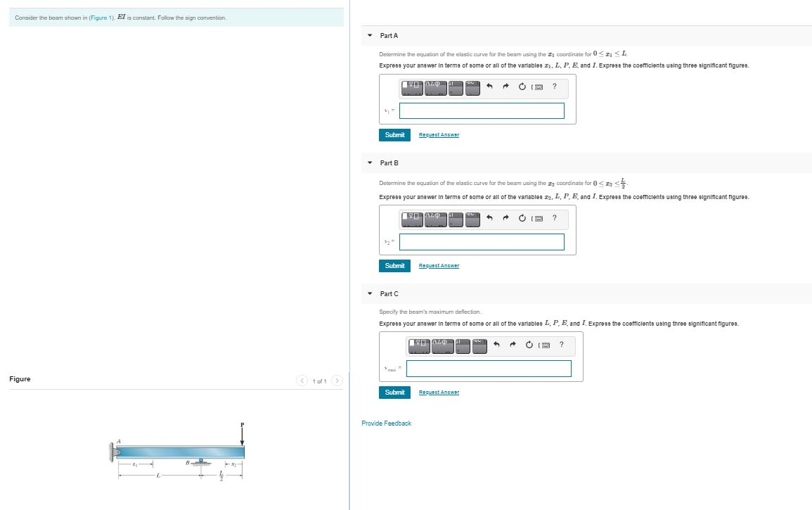Submit the Part B answer
The image size is (812, 510).
(x=394, y=266)
